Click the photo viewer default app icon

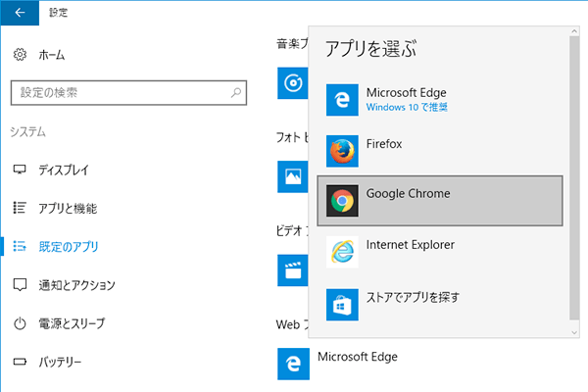293,176
